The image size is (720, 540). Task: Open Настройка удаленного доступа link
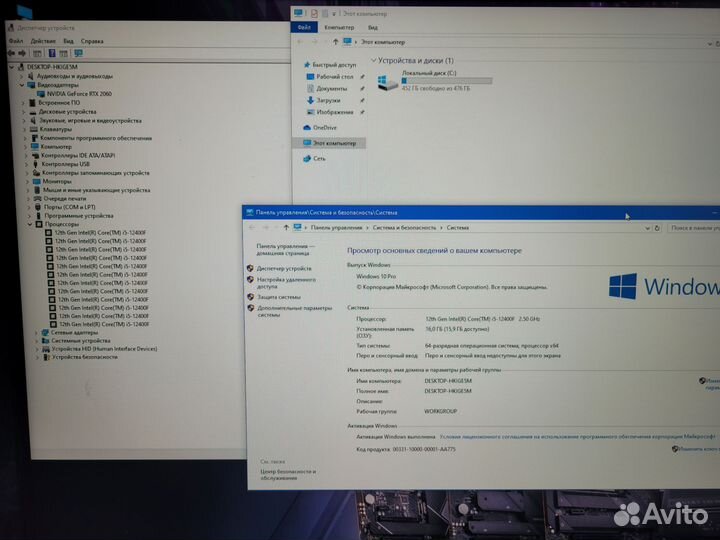coord(286,283)
